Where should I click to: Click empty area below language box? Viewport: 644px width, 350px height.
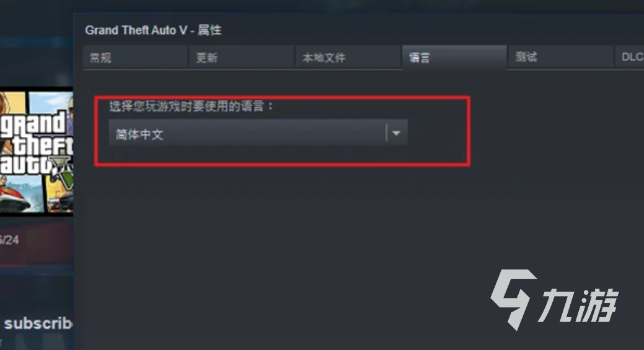(x=288, y=246)
